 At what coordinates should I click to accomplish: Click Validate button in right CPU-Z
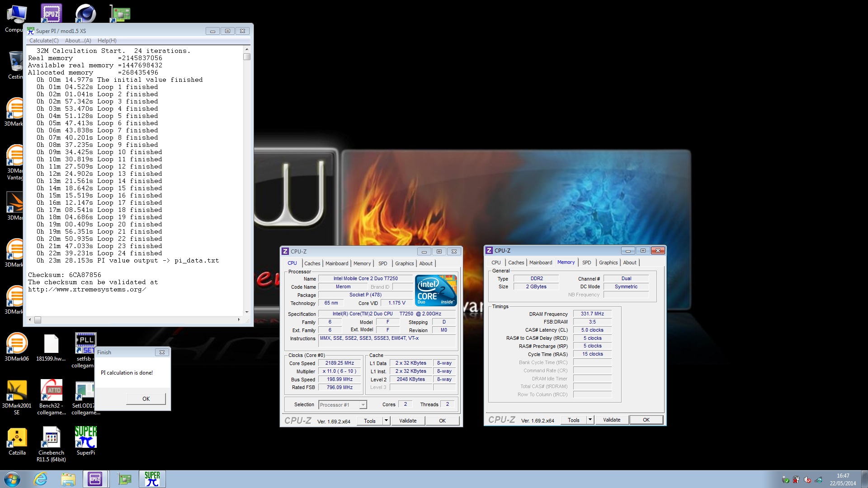coord(612,420)
